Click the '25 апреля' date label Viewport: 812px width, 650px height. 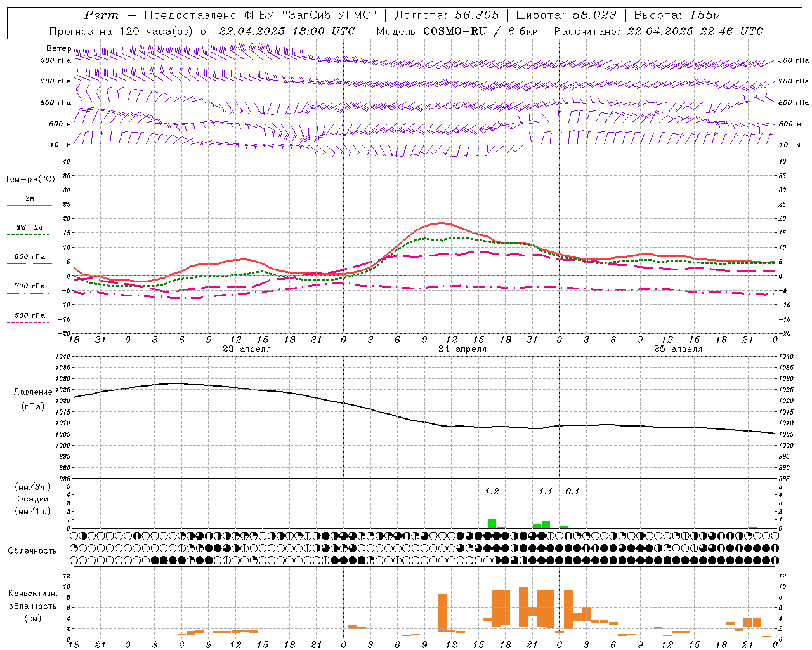point(678,349)
